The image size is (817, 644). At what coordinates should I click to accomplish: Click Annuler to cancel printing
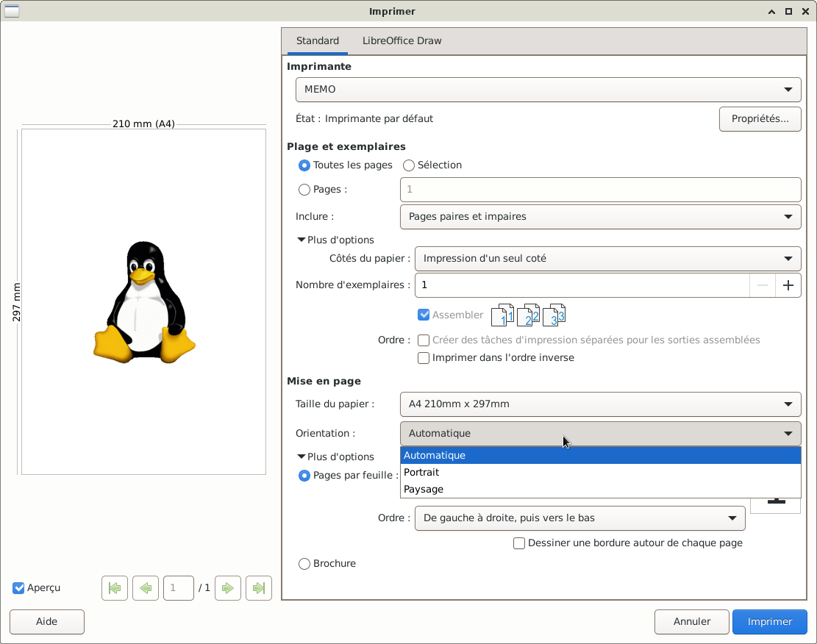coord(691,622)
